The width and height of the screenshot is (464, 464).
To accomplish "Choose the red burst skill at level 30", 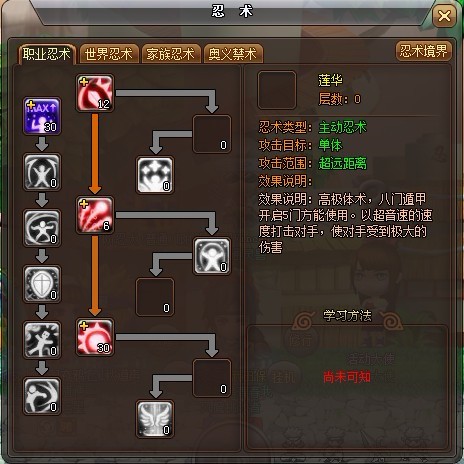I will tap(95, 337).
